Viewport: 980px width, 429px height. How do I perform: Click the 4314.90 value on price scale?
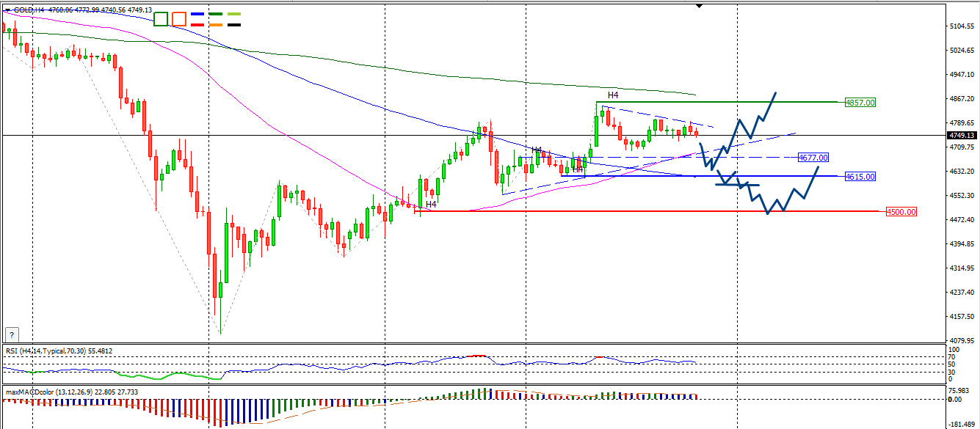(962, 268)
